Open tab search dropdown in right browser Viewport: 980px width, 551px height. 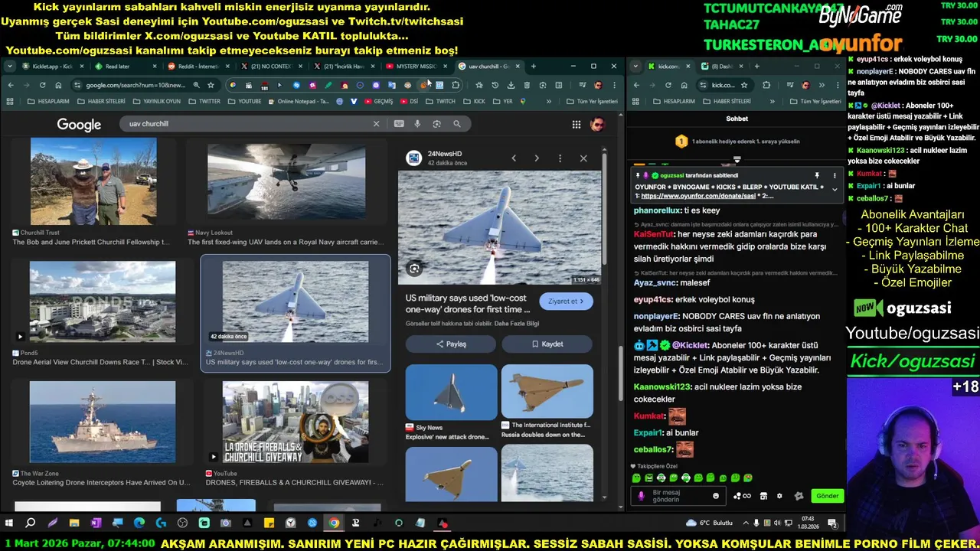(x=635, y=67)
